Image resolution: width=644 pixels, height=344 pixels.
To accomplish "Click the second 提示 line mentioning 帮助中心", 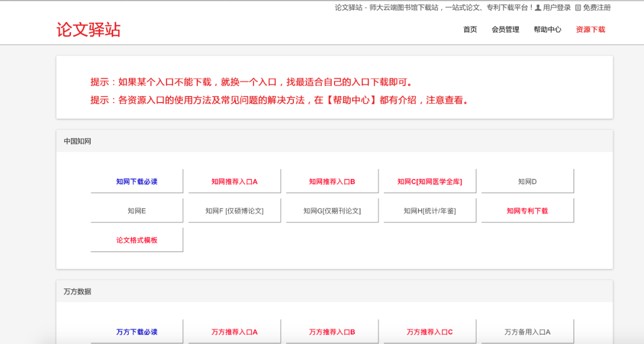I will [280, 100].
